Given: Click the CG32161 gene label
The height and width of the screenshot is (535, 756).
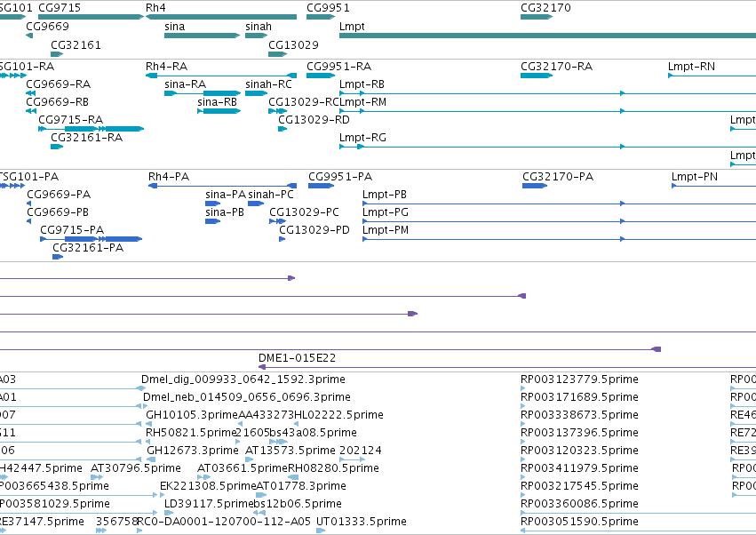Looking at the screenshot, I should [76, 44].
